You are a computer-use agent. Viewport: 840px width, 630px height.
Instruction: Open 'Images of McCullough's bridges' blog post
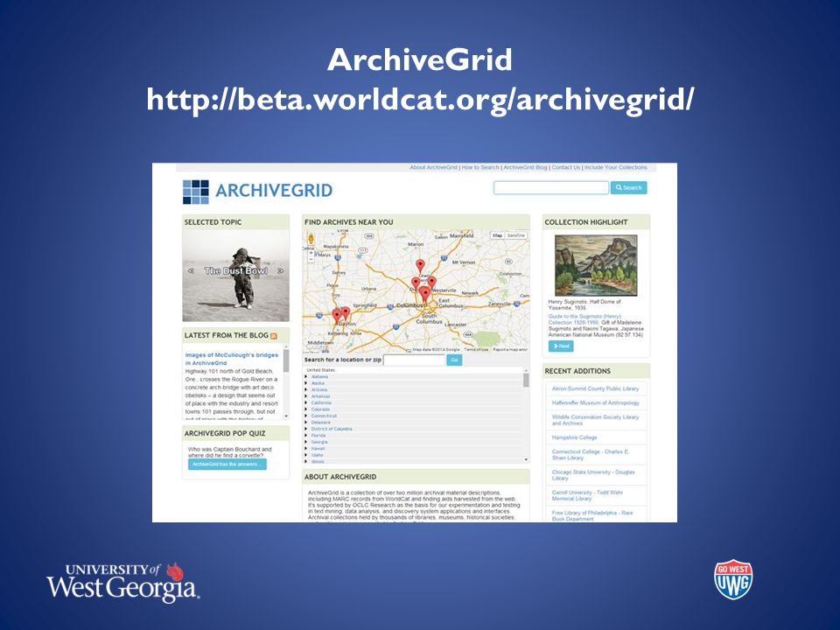pyautogui.click(x=231, y=359)
